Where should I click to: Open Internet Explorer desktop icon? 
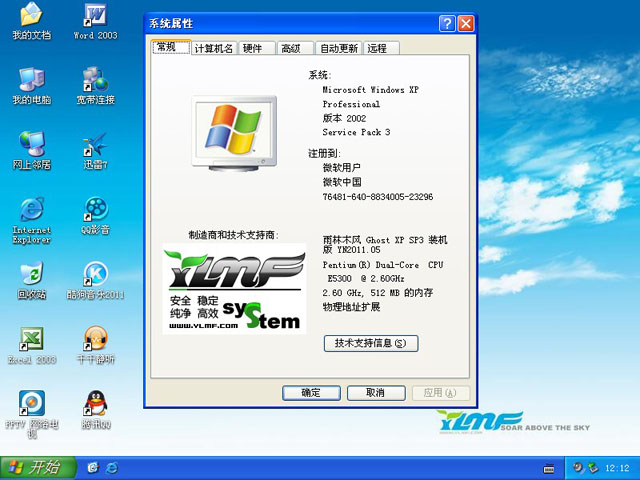pos(31,220)
